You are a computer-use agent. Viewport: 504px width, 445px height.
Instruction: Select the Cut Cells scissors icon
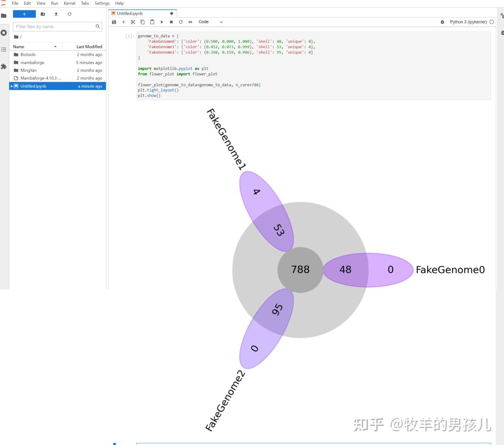133,22
